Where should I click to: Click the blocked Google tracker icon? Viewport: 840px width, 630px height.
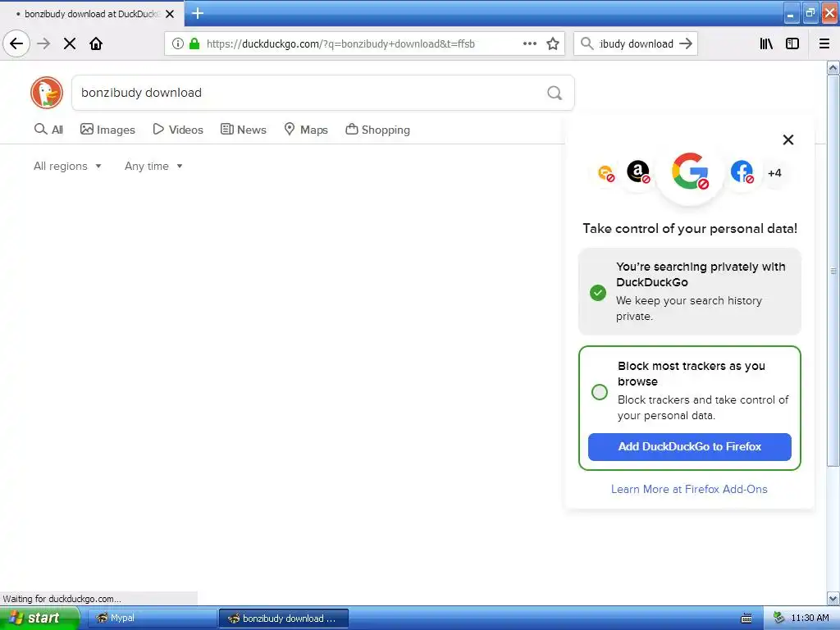point(690,171)
